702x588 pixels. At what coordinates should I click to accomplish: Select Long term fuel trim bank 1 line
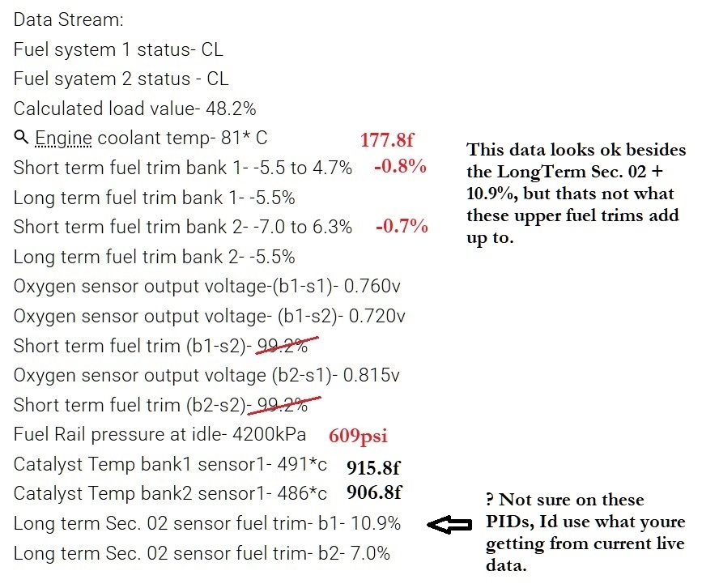coord(154,198)
